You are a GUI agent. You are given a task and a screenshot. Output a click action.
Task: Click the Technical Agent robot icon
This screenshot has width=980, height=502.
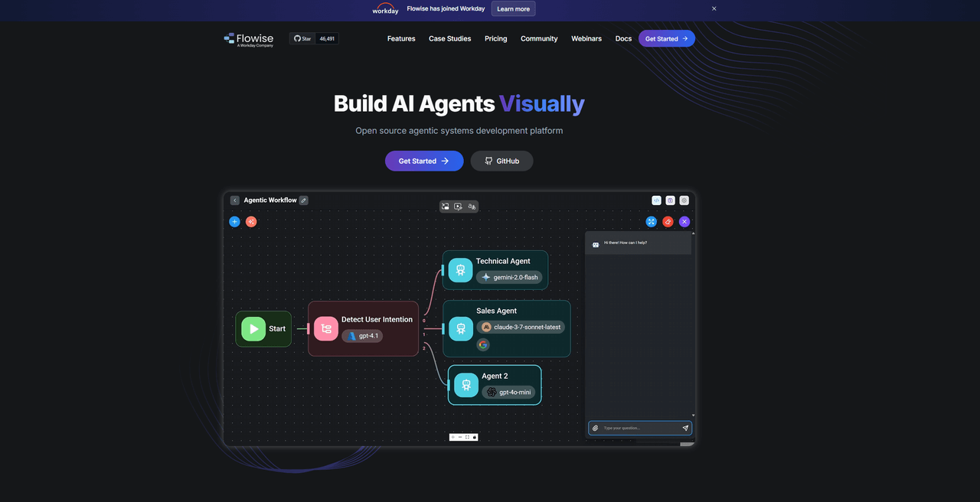[x=460, y=270]
